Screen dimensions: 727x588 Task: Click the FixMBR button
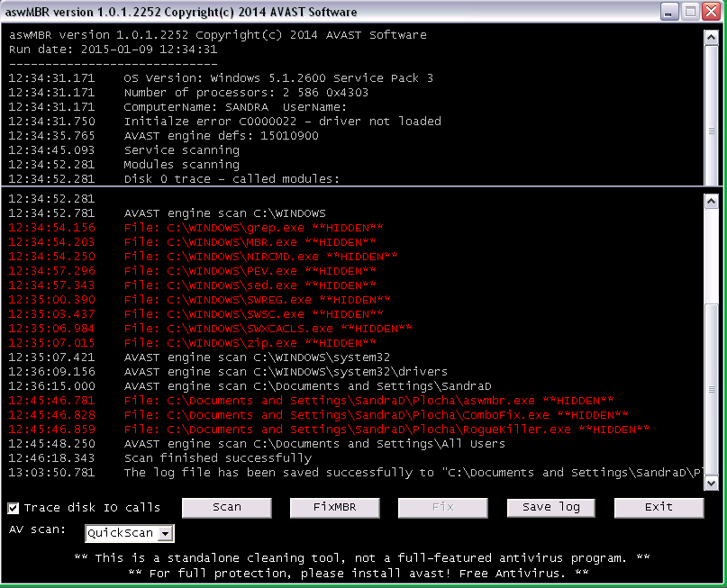tap(335, 507)
